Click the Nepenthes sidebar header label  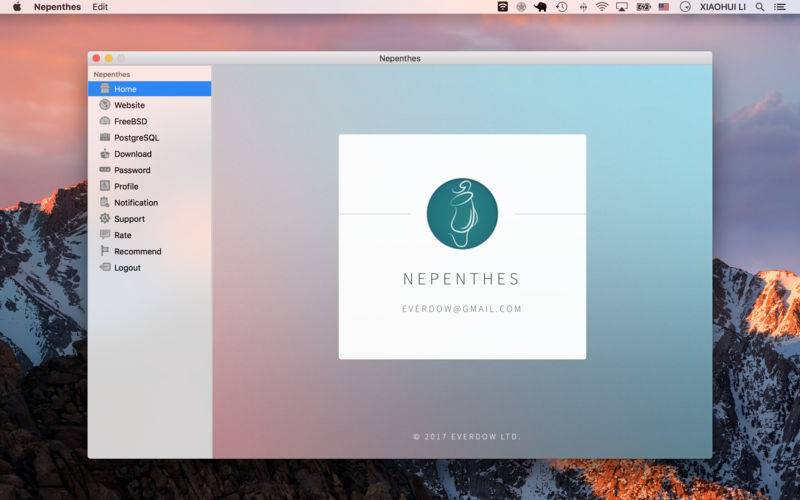tap(112, 74)
